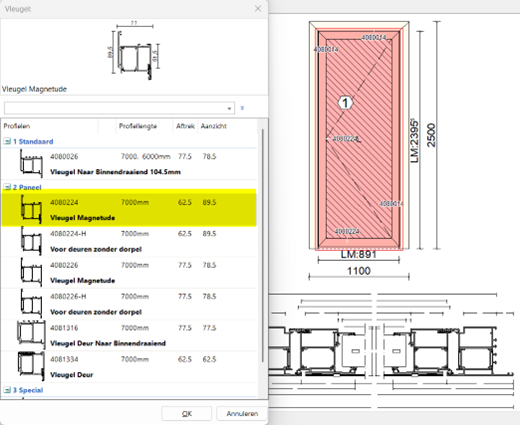Click the top 4080014 label in door drawing
The height and width of the screenshot is (425, 520).
pyautogui.click(x=374, y=38)
